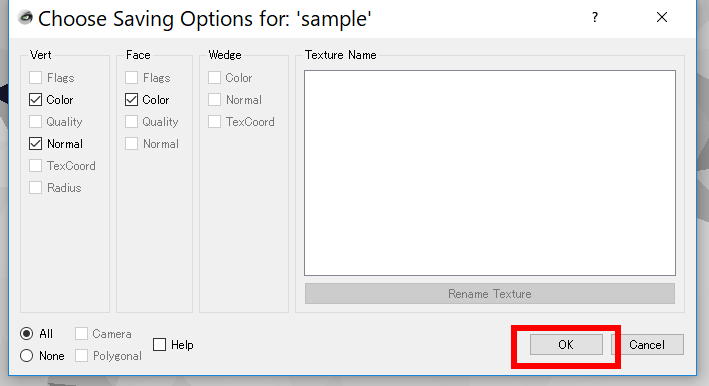Uncheck the Face Color checkbox
Screen dimensions: 709x386
point(131,99)
